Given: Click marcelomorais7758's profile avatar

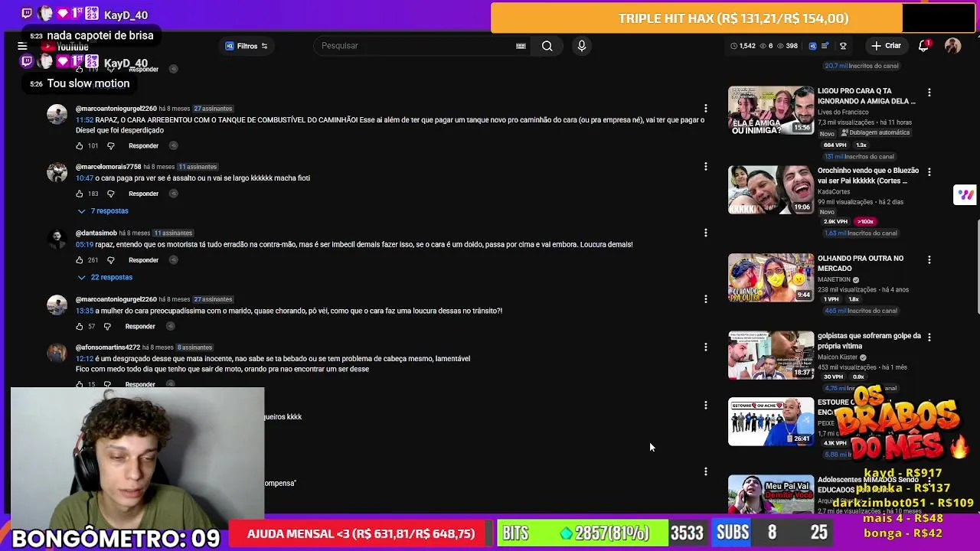Looking at the screenshot, I should [x=57, y=172].
